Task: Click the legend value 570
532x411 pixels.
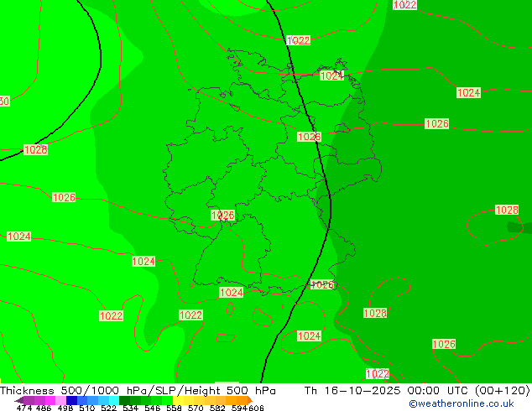Action: click(x=196, y=408)
